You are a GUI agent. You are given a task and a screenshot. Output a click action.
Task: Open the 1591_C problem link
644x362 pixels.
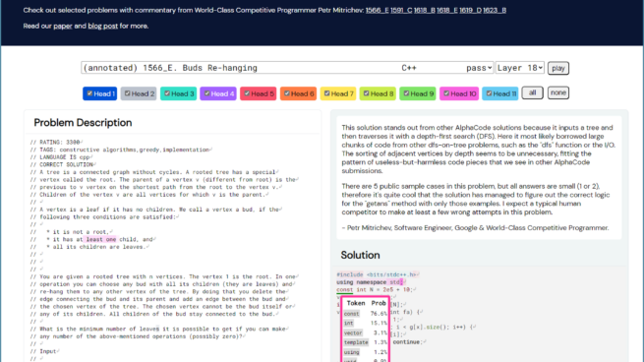[x=401, y=10]
